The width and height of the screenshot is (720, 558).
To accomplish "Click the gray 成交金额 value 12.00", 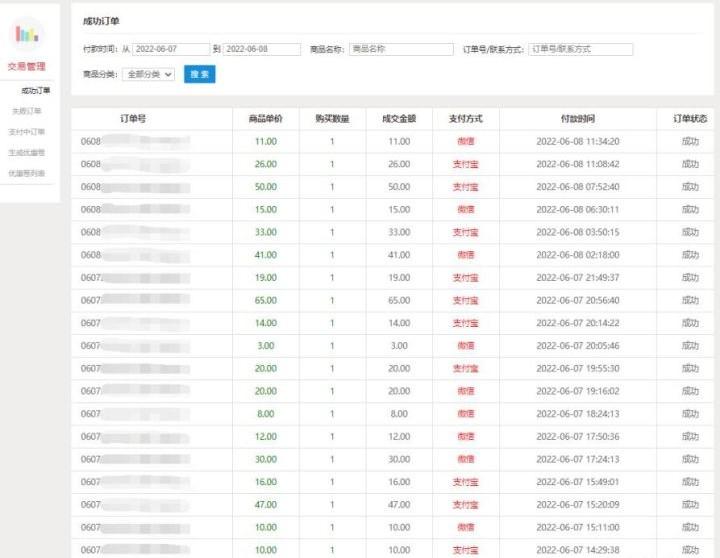I will [x=399, y=436].
